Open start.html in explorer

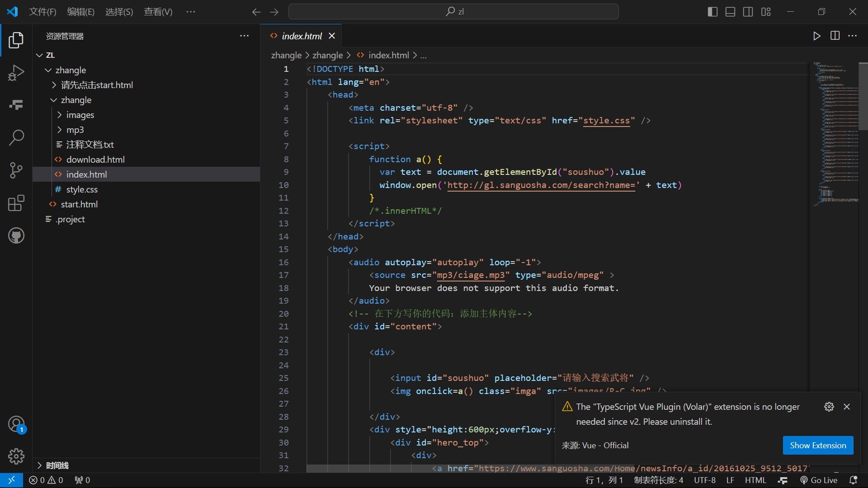pyautogui.click(x=146, y=204)
